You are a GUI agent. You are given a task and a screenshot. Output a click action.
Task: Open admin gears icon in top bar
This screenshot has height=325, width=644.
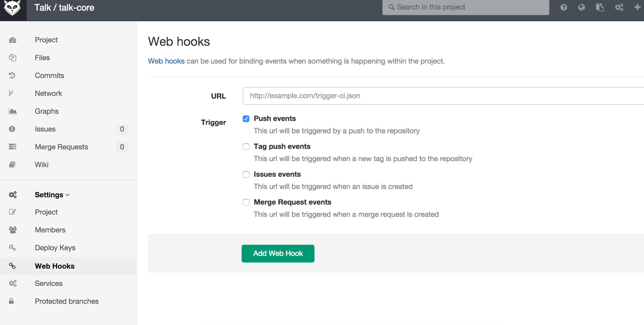[619, 7]
